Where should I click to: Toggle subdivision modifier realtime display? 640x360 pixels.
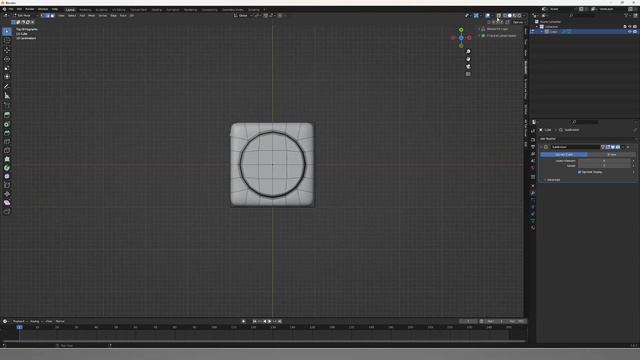613,147
